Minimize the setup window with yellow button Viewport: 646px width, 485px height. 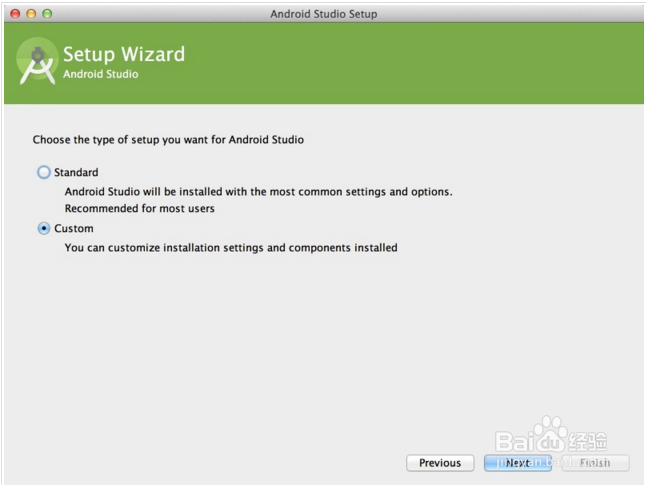pyautogui.click(x=31, y=14)
